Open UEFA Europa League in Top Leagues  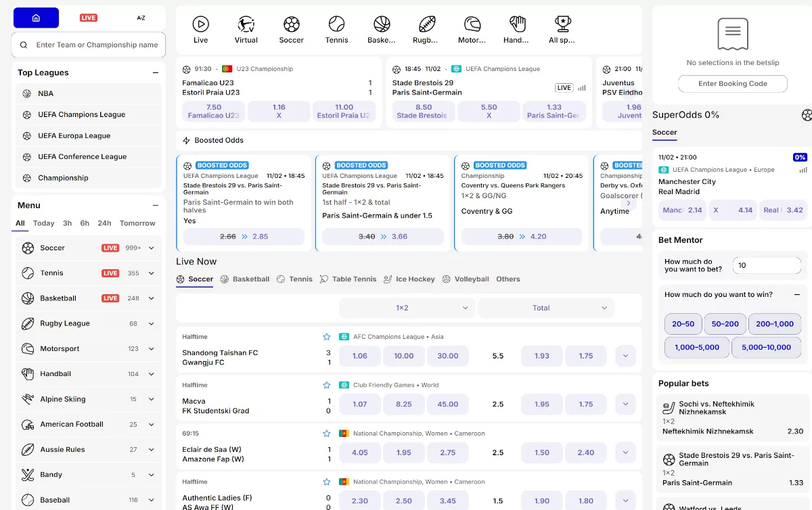[89, 135]
